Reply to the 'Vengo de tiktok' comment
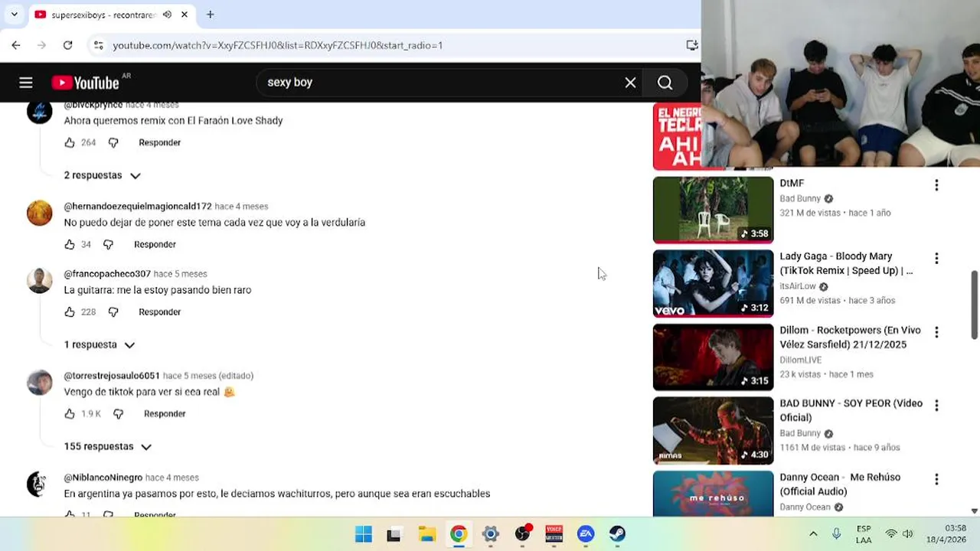The width and height of the screenshot is (980, 551). point(165,413)
